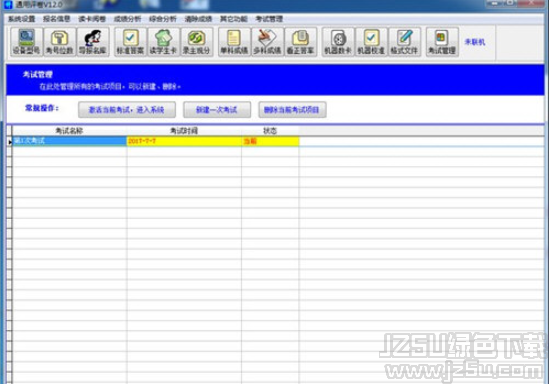
Task: Click the 导报名库 icon with two people
Action: [x=93, y=42]
